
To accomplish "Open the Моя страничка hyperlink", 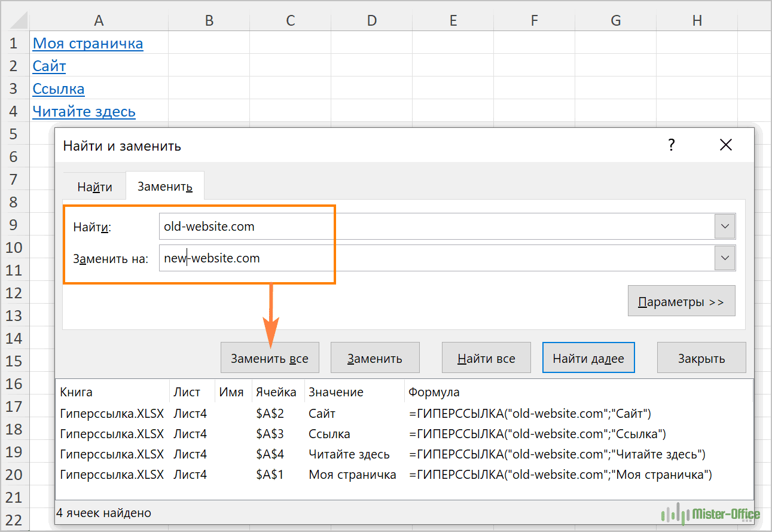I will click(88, 44).
